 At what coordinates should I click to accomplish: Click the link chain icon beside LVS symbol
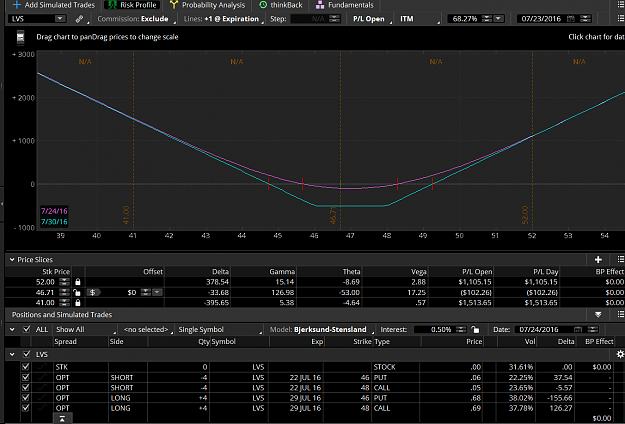click(x=79, y=19)
